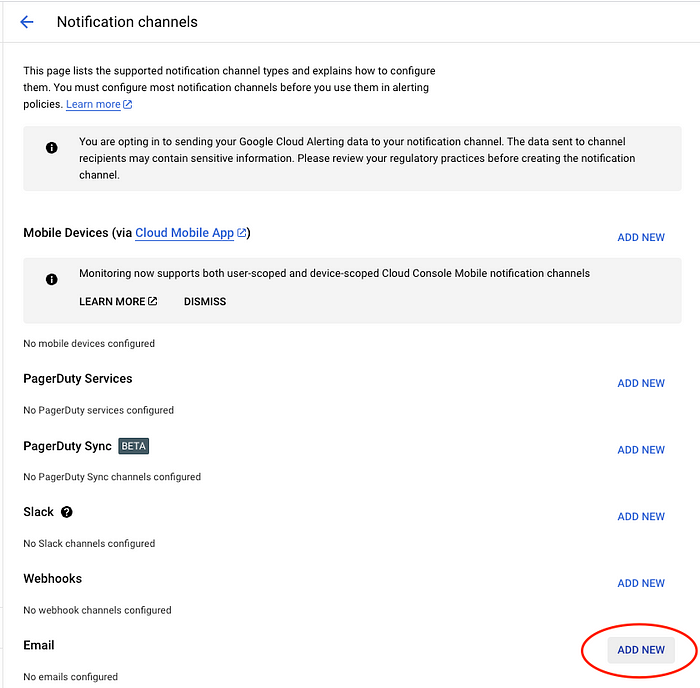Click the Notification channels page title

pyautogui.click(x=127, y=22)
